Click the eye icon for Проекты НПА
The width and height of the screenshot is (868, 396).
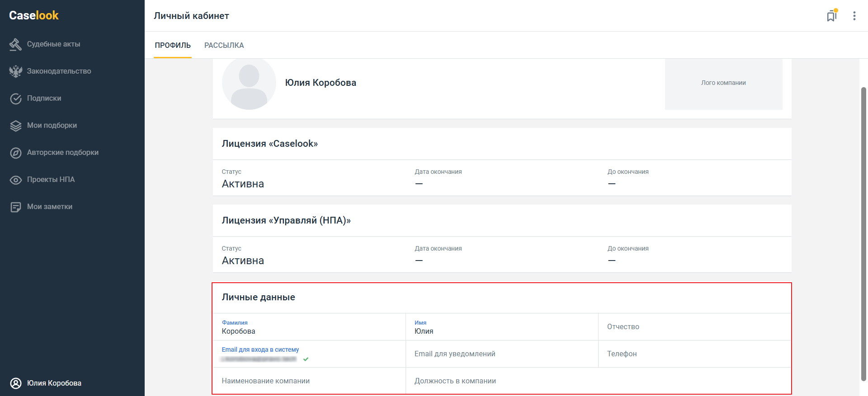[16, 180]
